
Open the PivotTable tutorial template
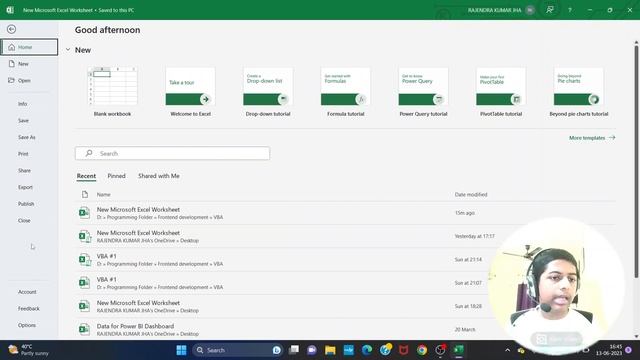pyautogui.click(x=501, y=91)
